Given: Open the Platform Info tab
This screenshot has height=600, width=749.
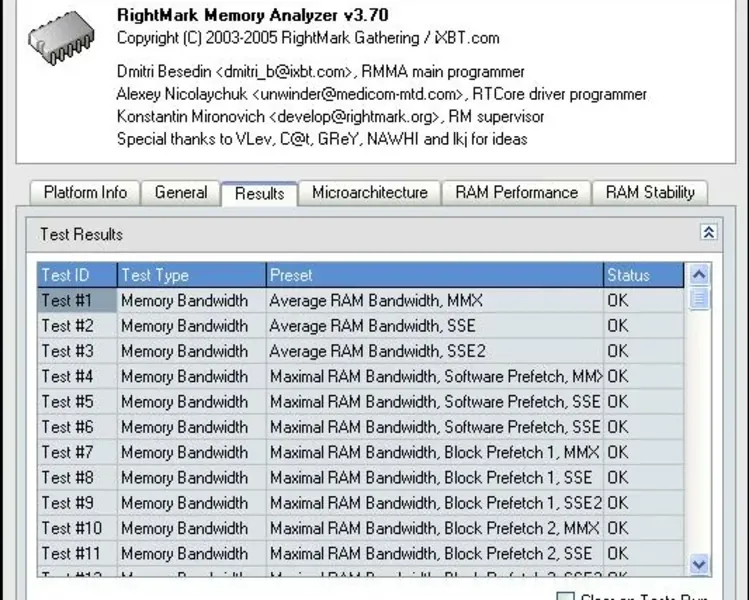Looking at the screenshot, I should [x=85, y=193].
